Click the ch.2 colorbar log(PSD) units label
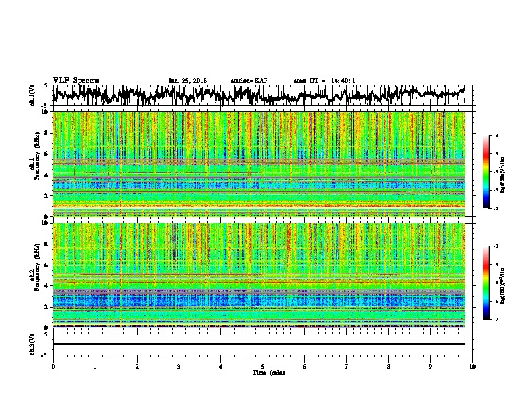The height and width of the screenshot is (411, 532). 503,285
